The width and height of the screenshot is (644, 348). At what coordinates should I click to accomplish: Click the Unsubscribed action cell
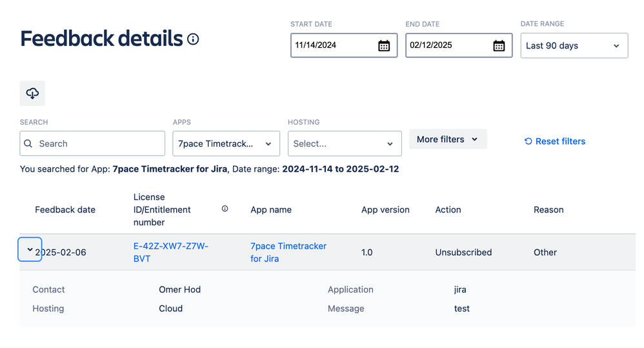pos(463,252)
